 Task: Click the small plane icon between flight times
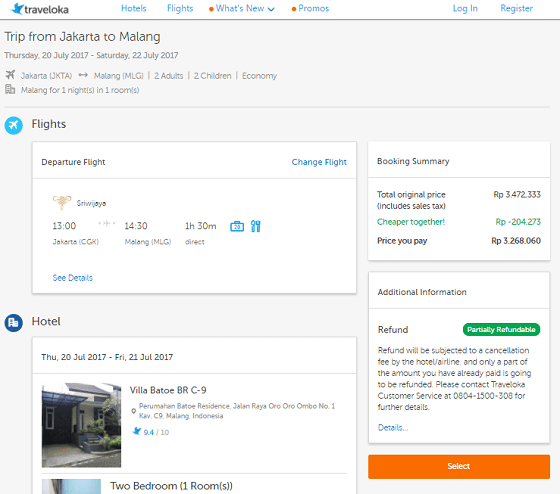tap(106, 223)
